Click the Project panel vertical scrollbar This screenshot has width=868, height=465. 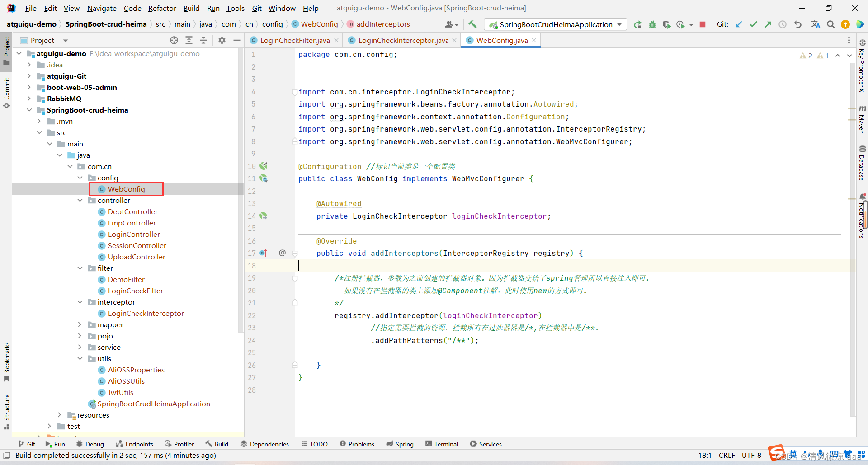(241, 190)
